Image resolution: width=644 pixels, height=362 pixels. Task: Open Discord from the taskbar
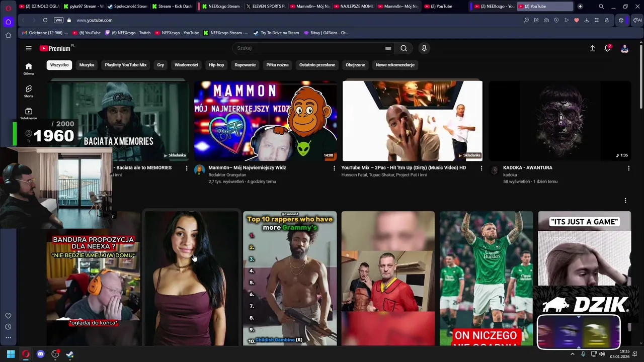[41, 354]
